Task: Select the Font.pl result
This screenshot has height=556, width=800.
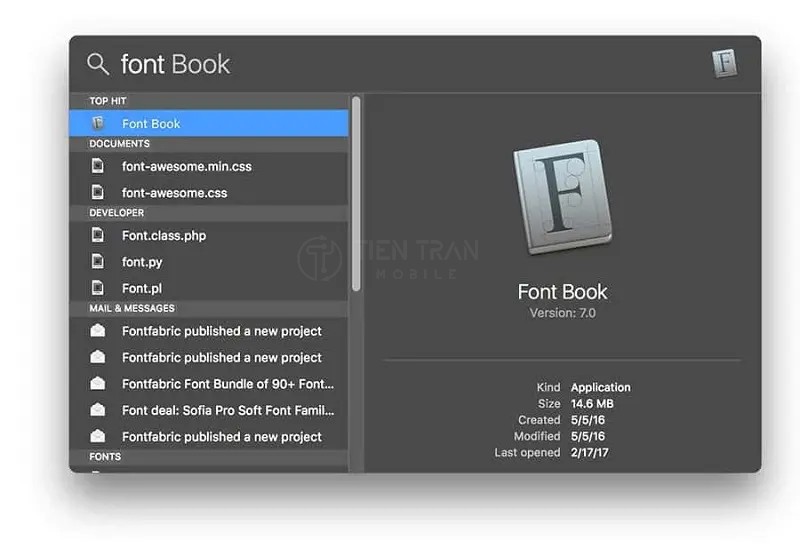Action: pyautogui.click(x=142, y=288)
